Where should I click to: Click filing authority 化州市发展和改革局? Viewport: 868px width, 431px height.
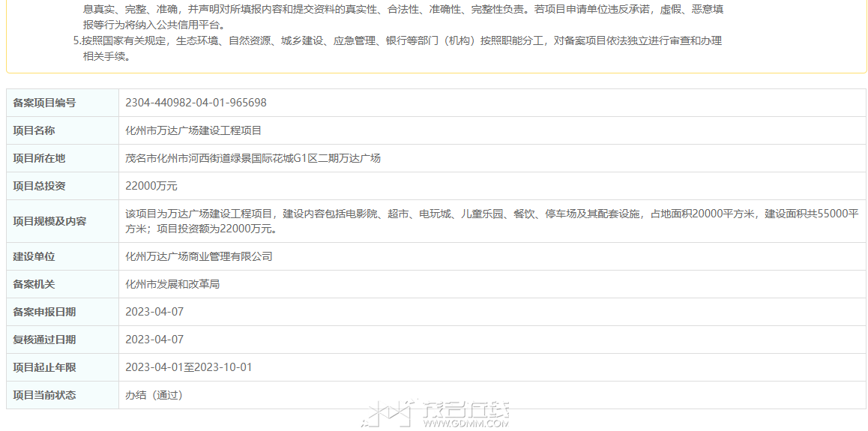point(172,284)
